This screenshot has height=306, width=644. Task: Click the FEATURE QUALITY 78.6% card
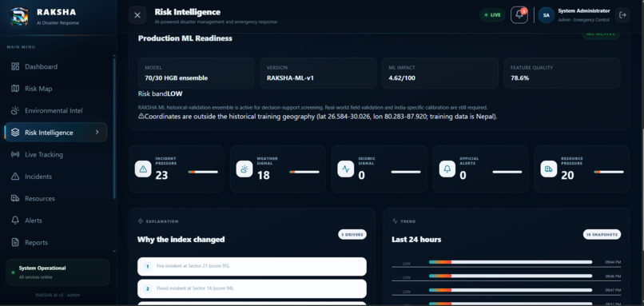click(x=562, y=74)
